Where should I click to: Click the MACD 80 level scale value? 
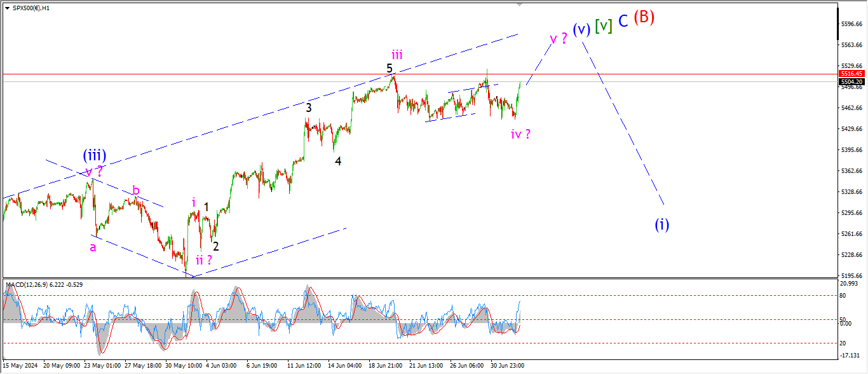843,296
